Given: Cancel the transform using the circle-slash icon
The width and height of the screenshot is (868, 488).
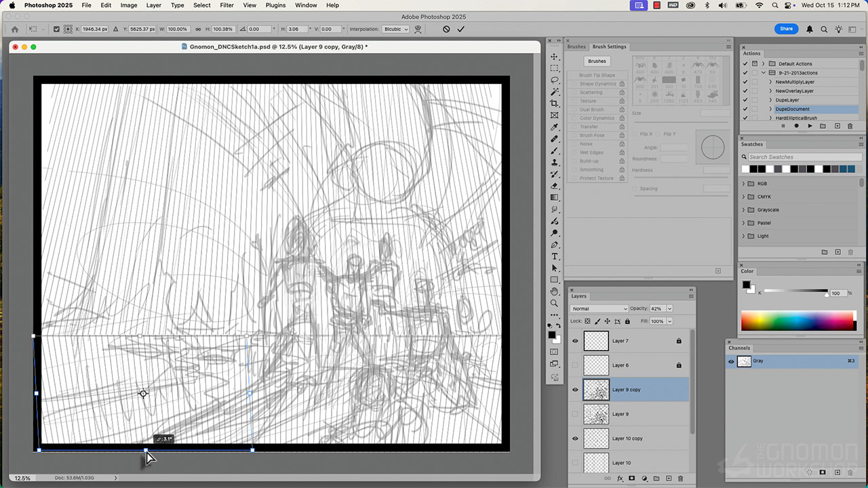Looking at the screenshot, I should (446, 29).
